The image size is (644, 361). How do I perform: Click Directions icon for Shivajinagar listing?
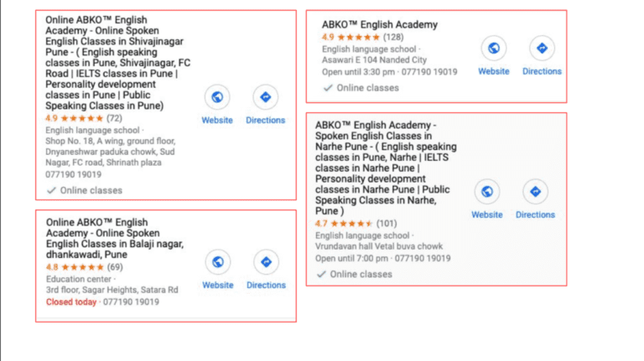point(265,97)
